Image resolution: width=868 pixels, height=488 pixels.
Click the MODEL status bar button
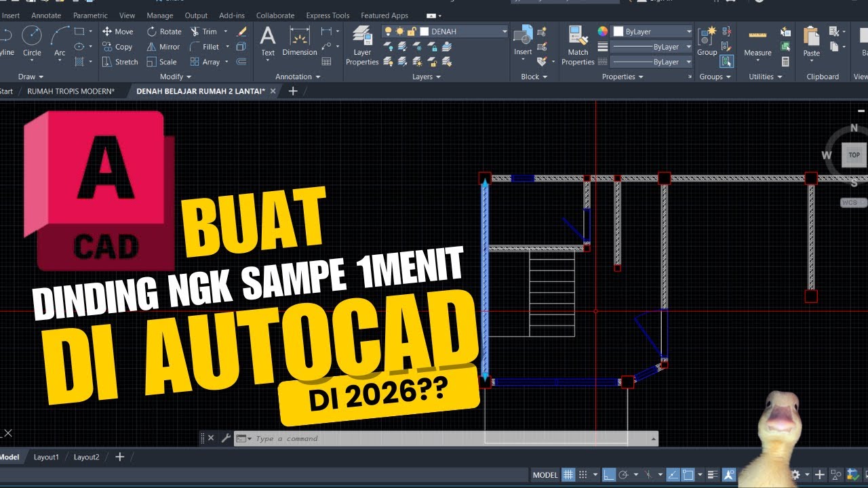[x=545, y=475]
